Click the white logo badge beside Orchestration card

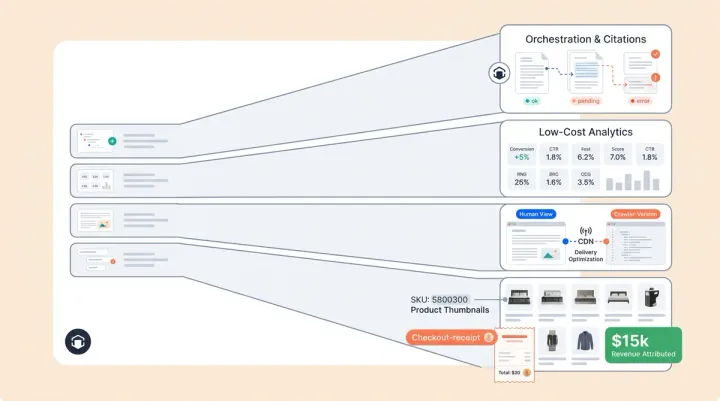pos(499,73)
